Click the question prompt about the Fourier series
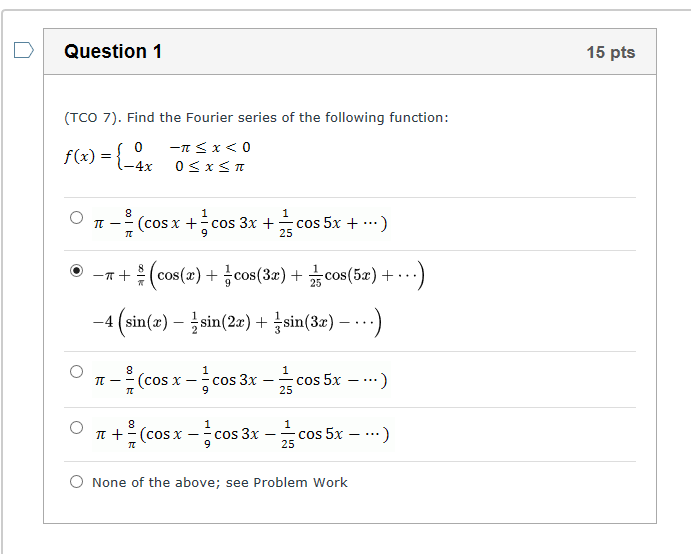This screenshot has height=554, width=691. point(256,118)
